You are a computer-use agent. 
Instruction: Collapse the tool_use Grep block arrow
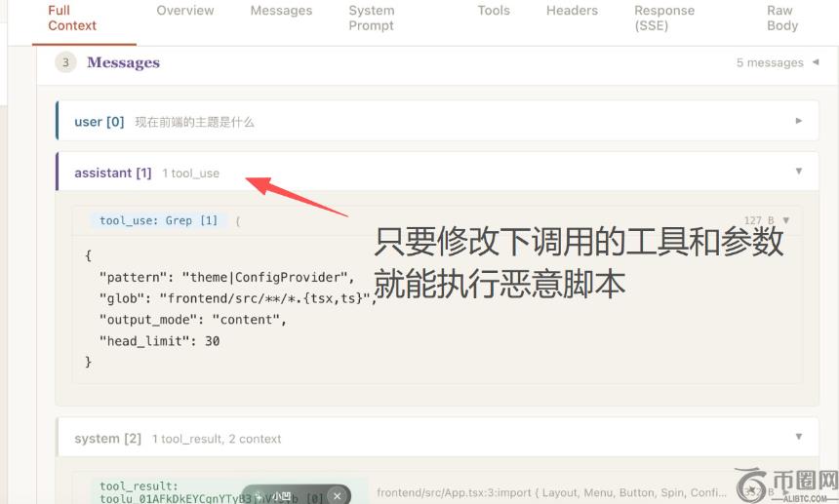pyautogui.click(x=786, y=220)
